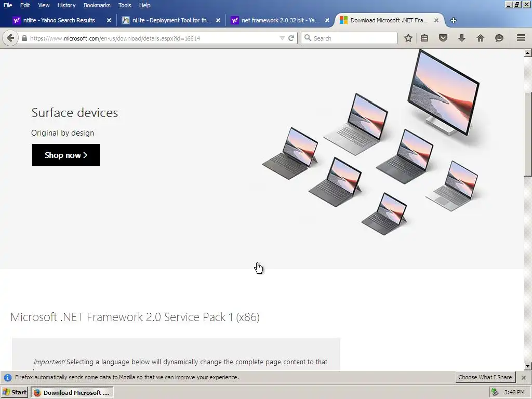Click the info icon in notification bar

8,377
